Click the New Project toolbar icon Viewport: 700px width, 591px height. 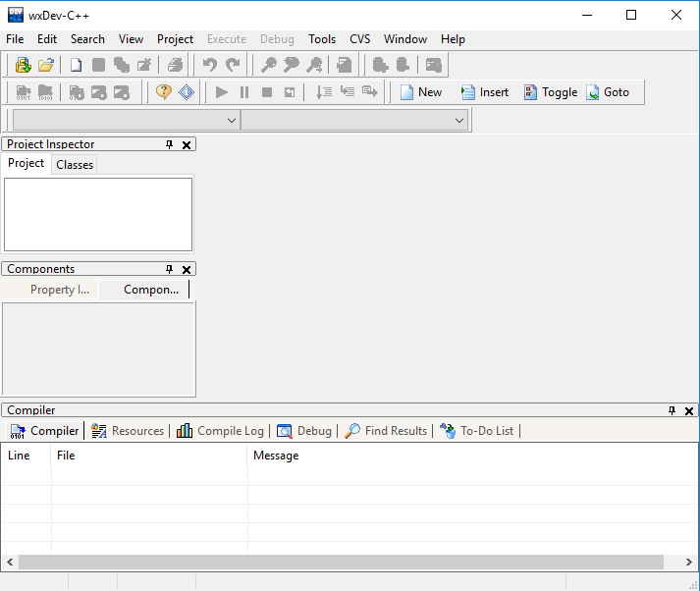[x=23, y=66]
